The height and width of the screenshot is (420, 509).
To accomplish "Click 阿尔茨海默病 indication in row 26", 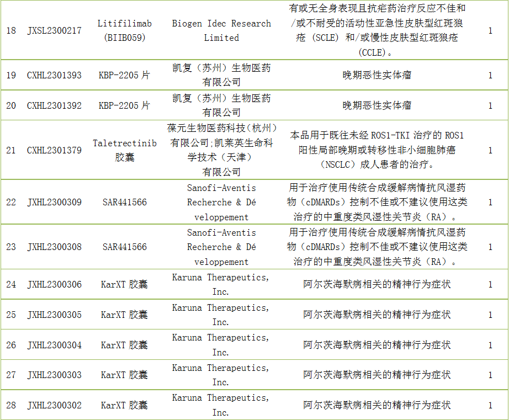I will (377, 345).
